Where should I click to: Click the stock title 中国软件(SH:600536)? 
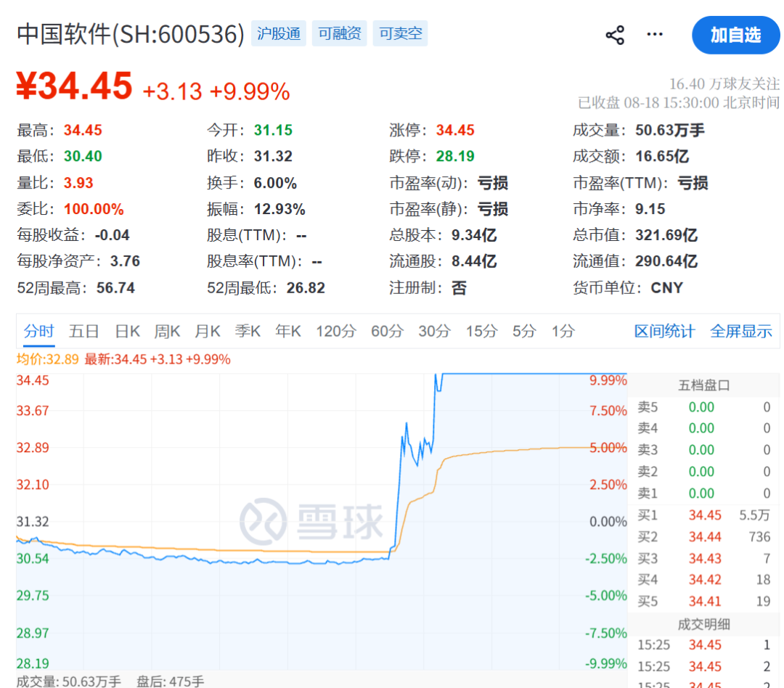point(131,34)
